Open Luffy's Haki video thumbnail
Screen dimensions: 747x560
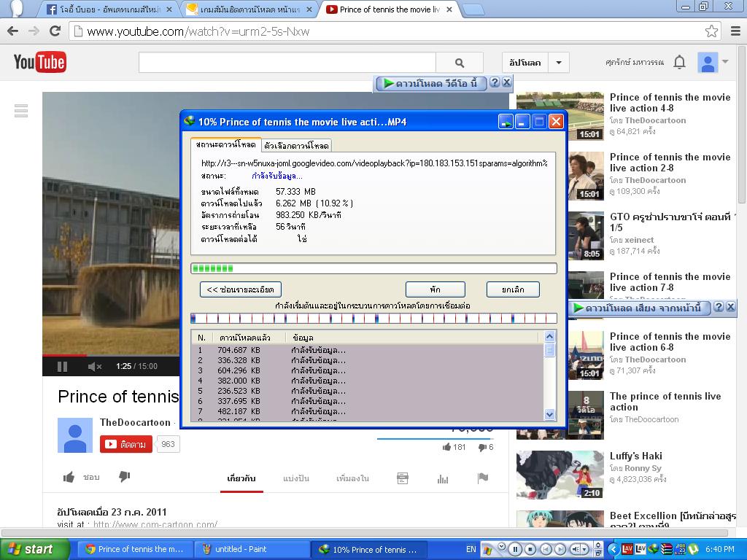[560, 475]
